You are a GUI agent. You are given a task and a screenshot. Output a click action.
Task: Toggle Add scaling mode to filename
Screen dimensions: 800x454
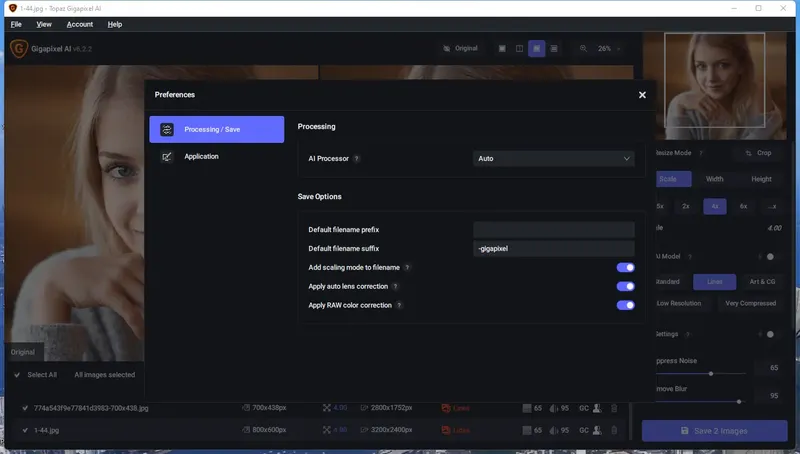626,267
